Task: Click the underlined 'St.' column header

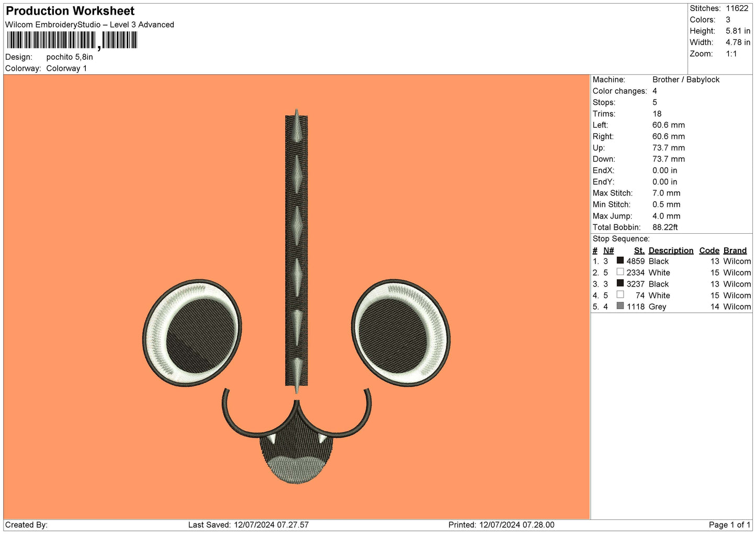Action: 639,251
